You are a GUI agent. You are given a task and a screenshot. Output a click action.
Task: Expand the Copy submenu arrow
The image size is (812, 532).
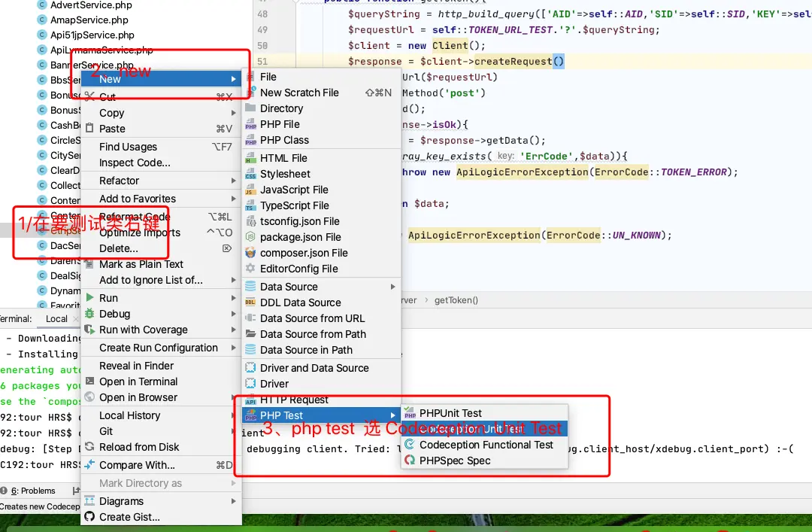pyautogui.click(x=234, y=113)
